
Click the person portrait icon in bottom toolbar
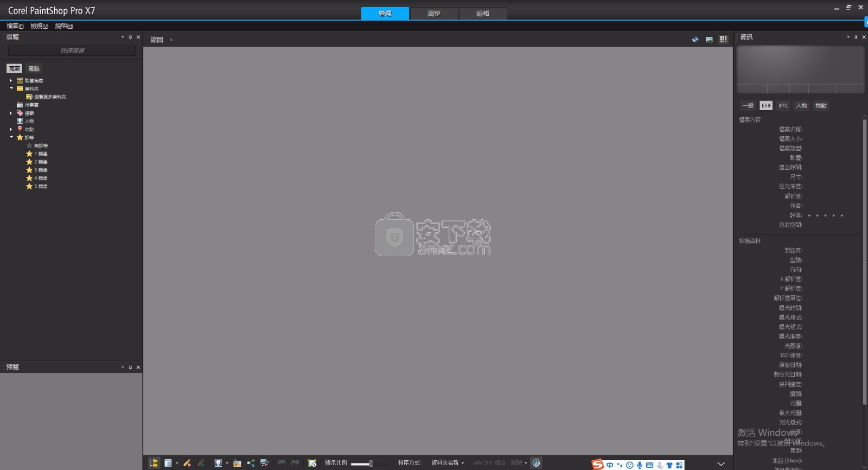[x=218, y=463]
